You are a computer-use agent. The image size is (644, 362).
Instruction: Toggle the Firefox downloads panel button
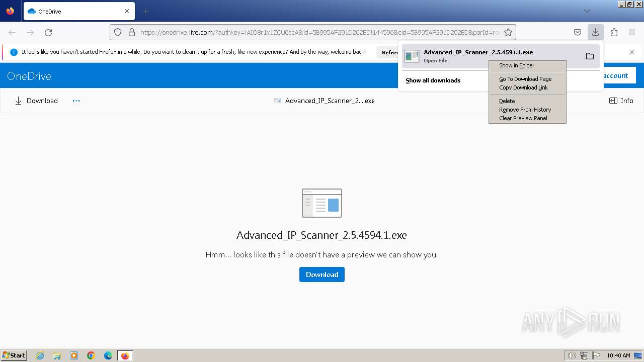pos(595,32)
